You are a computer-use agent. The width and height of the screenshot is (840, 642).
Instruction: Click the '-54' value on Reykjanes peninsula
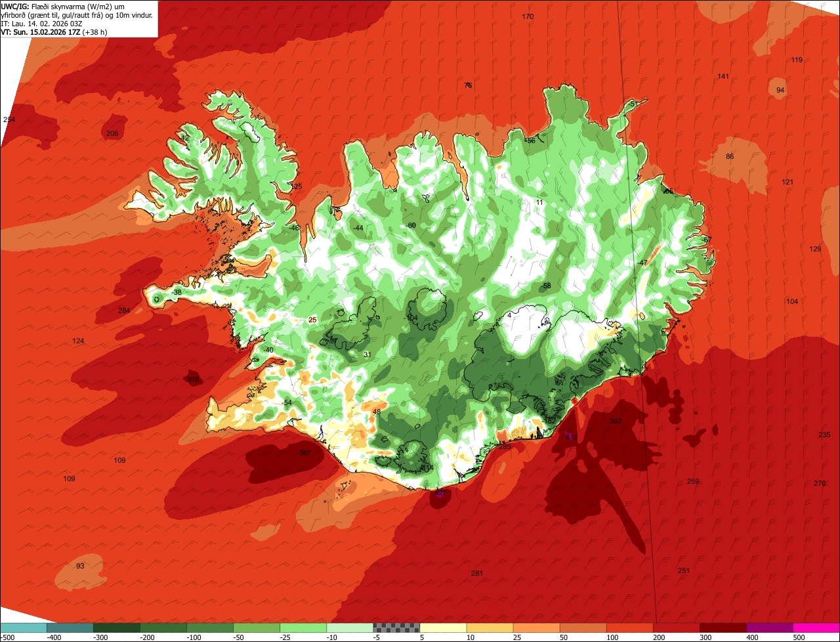coord(286,402)
